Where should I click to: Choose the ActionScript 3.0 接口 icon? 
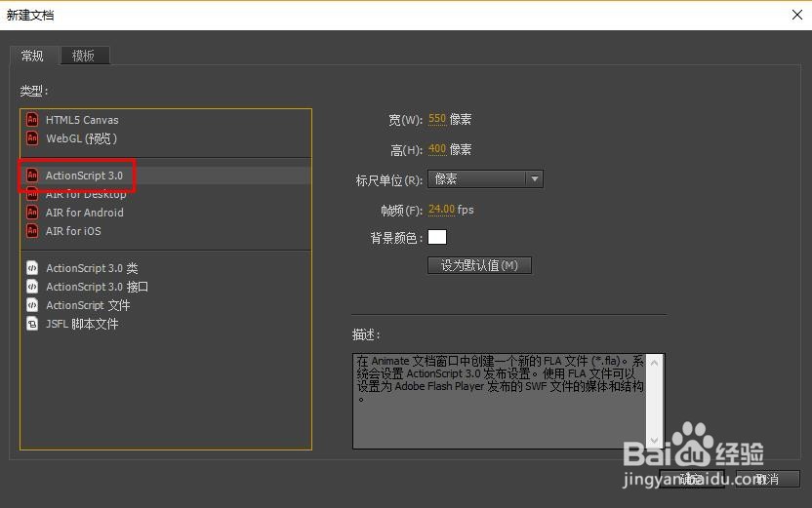click(32, 287)
